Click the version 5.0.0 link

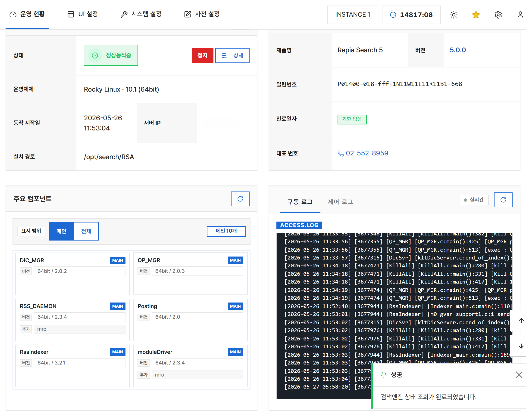[458, 50]
